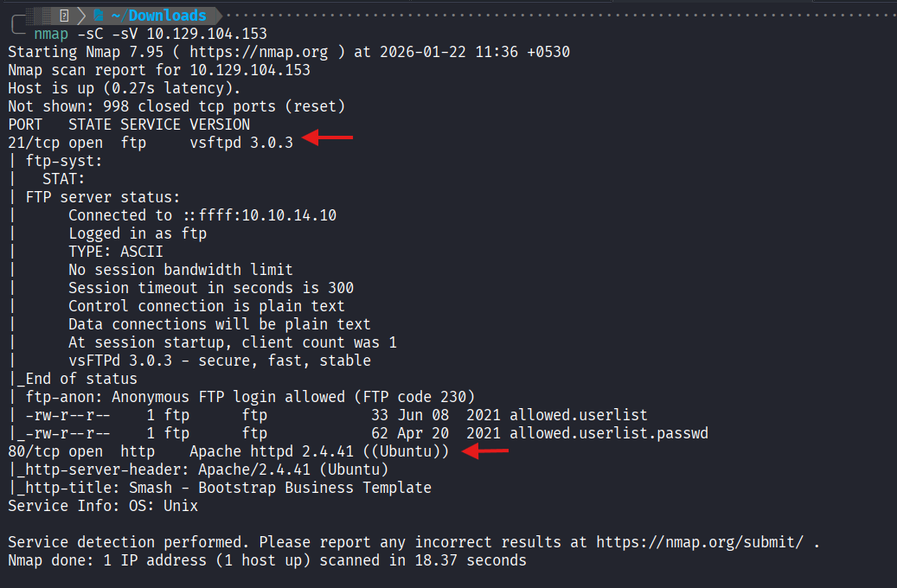The width and height of the screenshot is (897, 588).
Task: Click the nmap command word
Action: (x=55, y=34)
